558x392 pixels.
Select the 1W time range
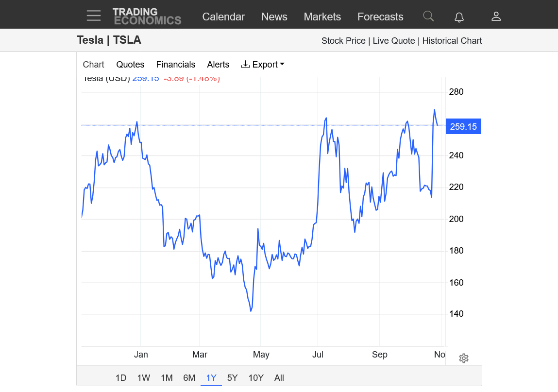click(144, 378)
